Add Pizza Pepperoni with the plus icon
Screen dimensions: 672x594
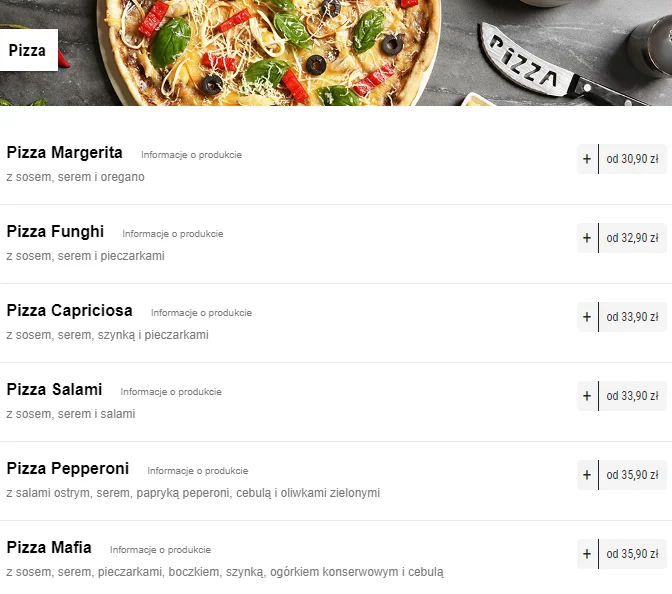tap(587, 475)
